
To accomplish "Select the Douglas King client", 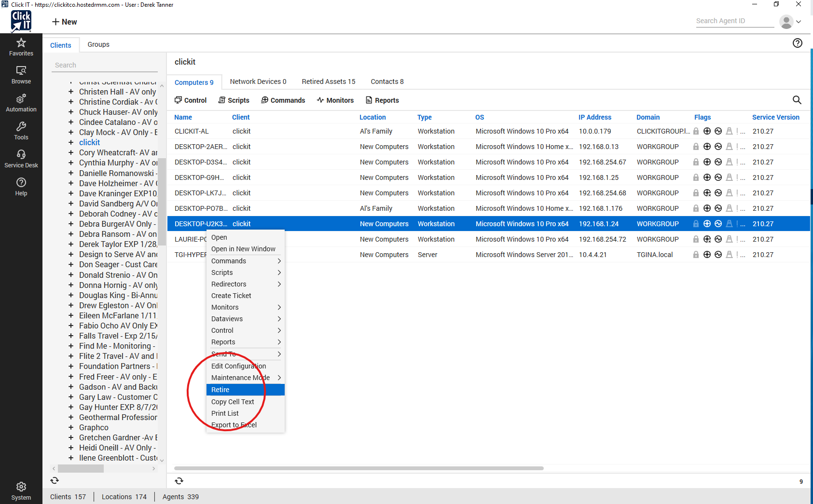I will (118, 295).
